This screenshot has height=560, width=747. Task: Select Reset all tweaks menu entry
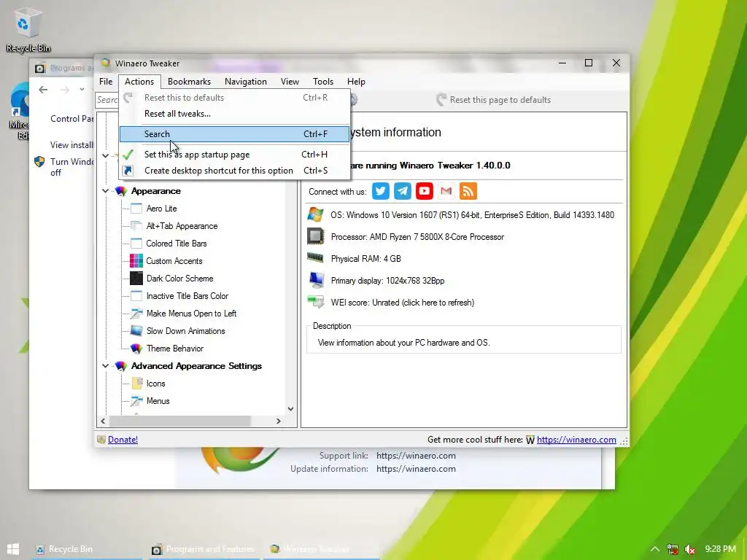pos(234,114)
